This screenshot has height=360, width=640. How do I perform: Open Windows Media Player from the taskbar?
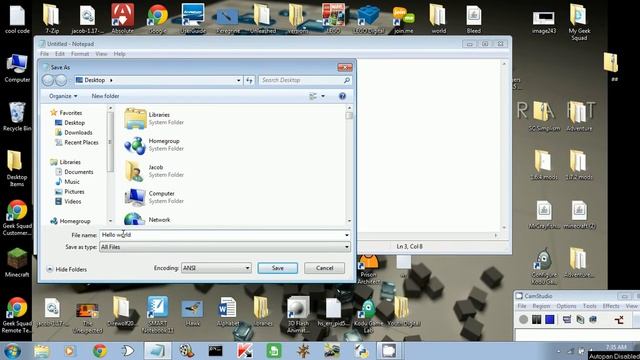click(x=70, y=351)
